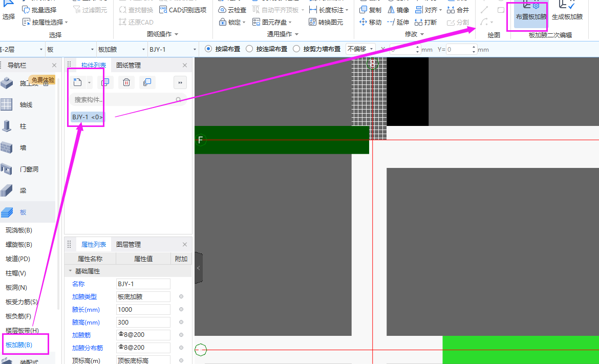Show more component list tools via » button
The height and width of the screenshot is (364, 599).
tap(180, 82)
